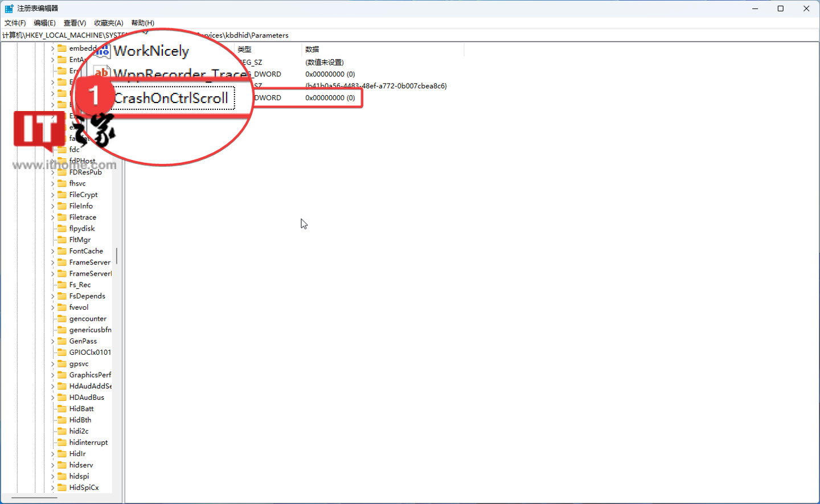
Task: Select the gpsvc tree entry label
Action: pos(79,364)
